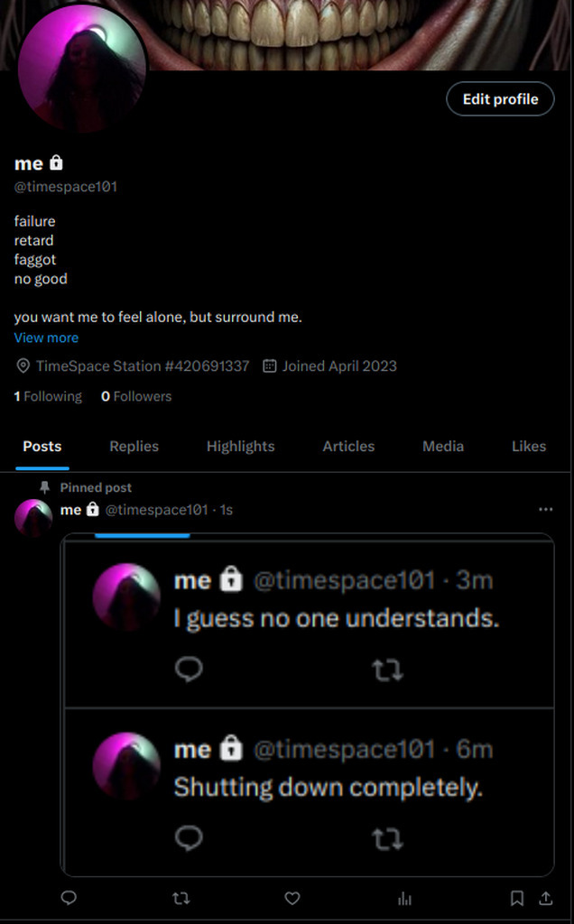Switch to the Likes tab
Image resolution: width=574 pixels, height=924 pixels.
click(x=529, y=447)
